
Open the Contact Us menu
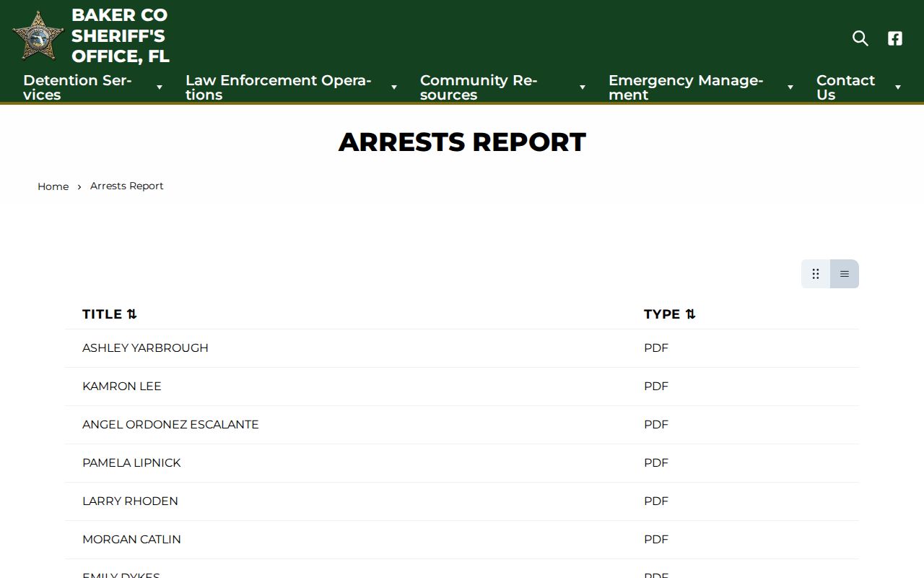(845, 87)
